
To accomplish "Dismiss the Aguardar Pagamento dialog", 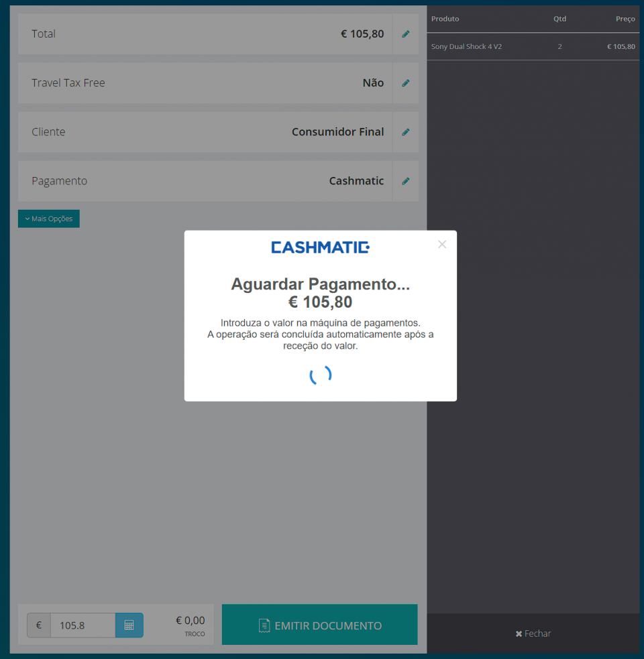I will click(442, 244).
